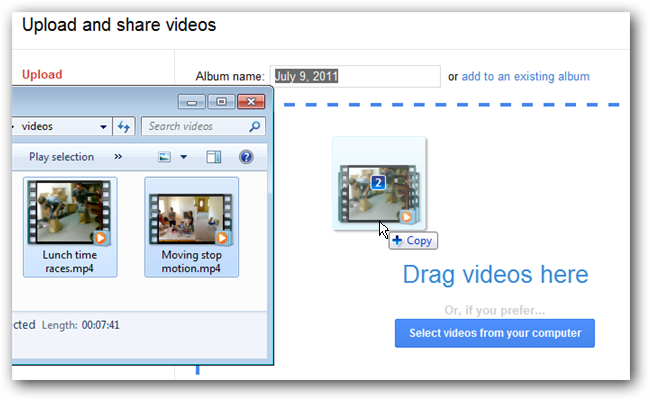Click the refresh icon in Explorer address bar
650x400 pixels.
124,126
